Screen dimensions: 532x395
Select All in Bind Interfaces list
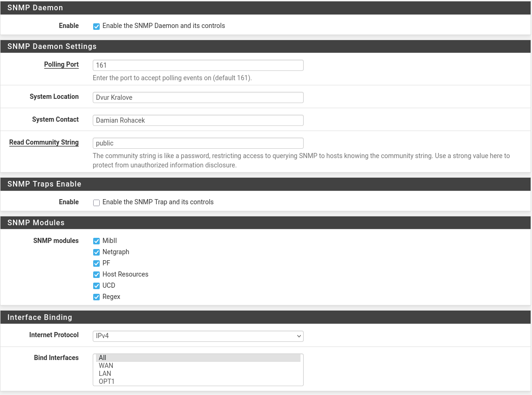(198, 358)
